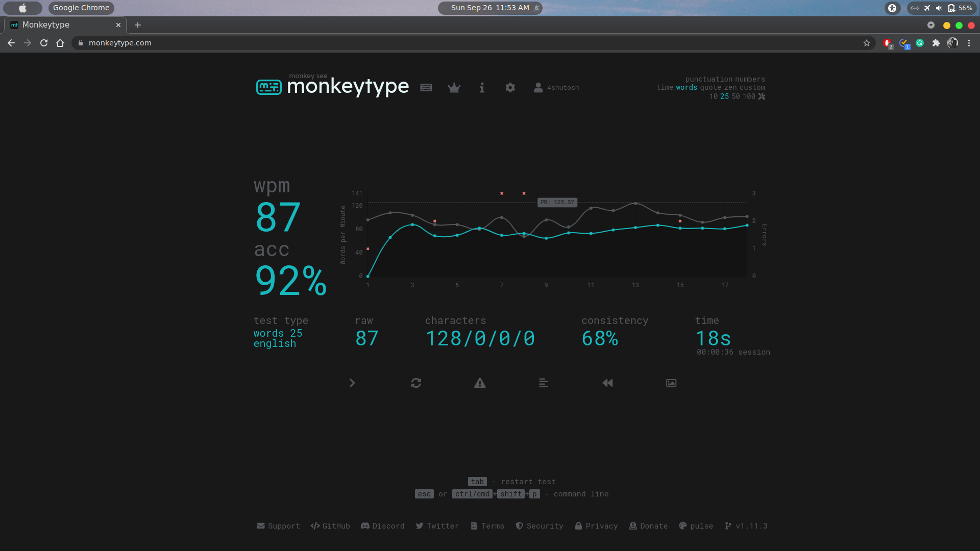Viewport: 980px width, 551px height.
Task: Practice missed words via lines icon
Action: coord(543,383)
